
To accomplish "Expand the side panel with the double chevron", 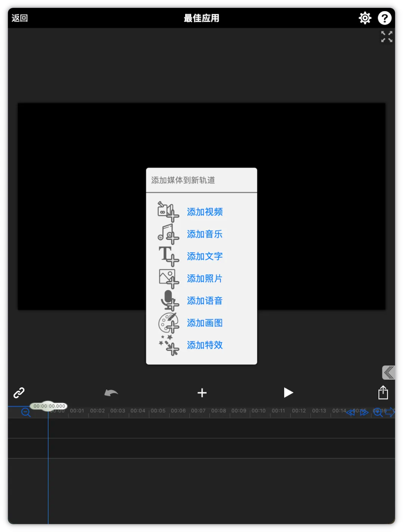I will [x=388, y=372].
